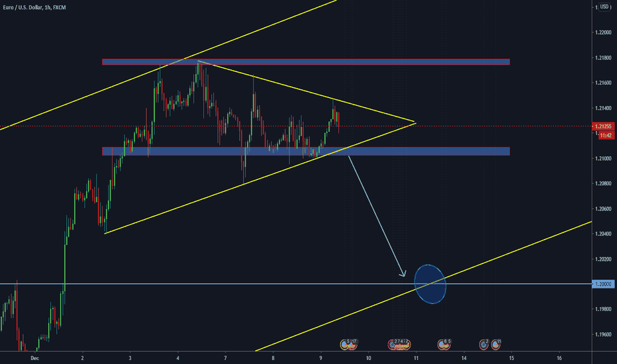Click the date 7 on the time axis
617x364 pixels.
tap(226, 358)
